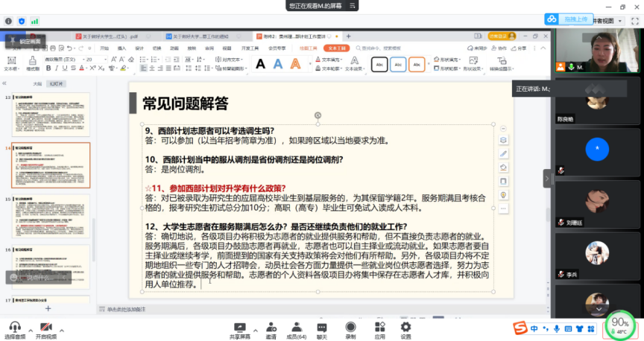Switch to the 大纲 outline tab

pyautogui.click(x=37, y=84)
